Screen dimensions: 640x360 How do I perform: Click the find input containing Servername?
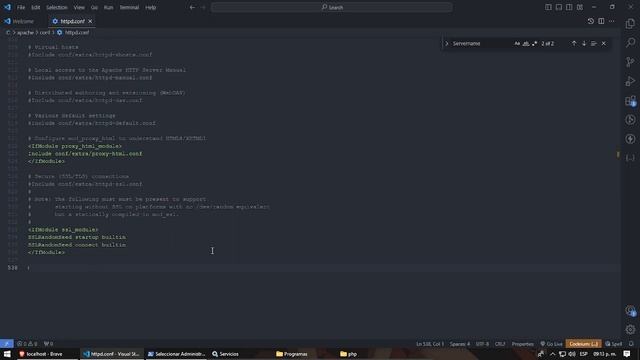pos(482,43)
